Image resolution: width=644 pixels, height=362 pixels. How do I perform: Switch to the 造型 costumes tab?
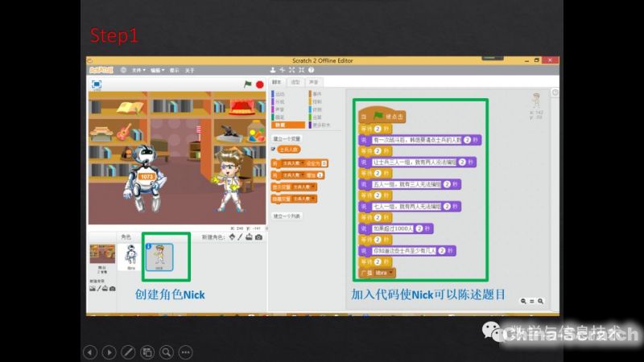click(x=295, y=82)
